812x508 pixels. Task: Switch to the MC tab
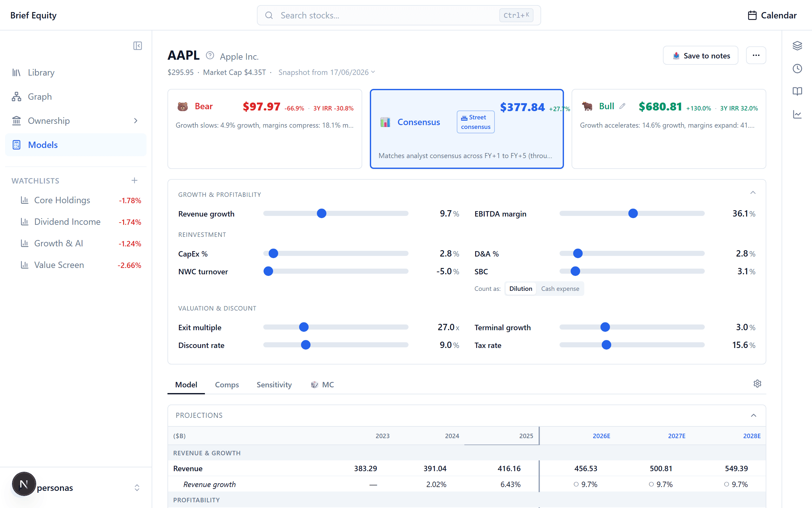tap(322, 385)
